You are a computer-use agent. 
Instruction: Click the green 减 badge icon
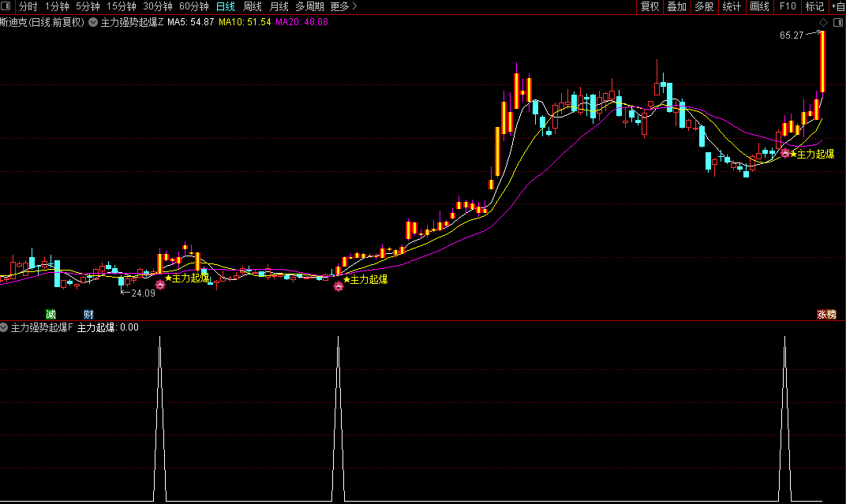tap(51, 314)
